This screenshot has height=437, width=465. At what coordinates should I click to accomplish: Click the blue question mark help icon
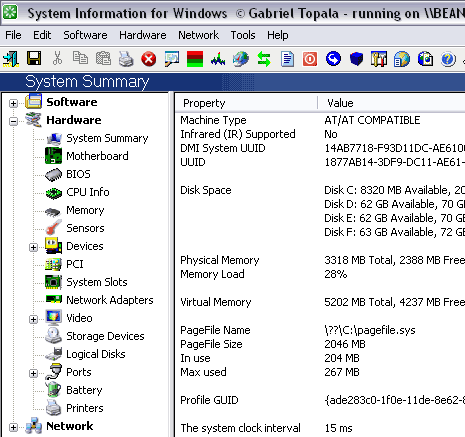(448, 59)
